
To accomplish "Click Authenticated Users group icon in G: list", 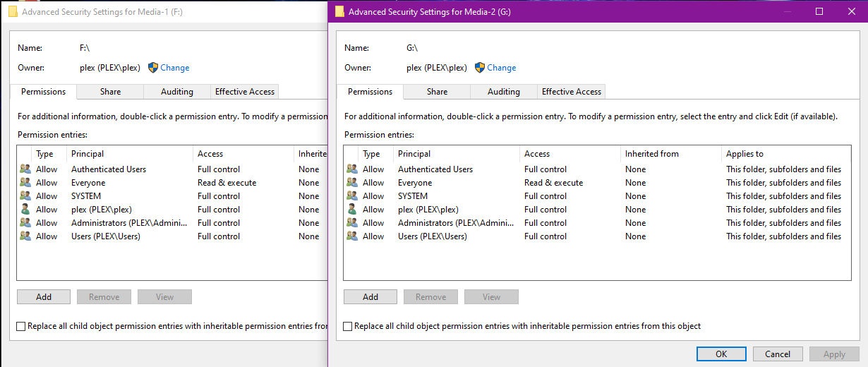I will [352, 169].
